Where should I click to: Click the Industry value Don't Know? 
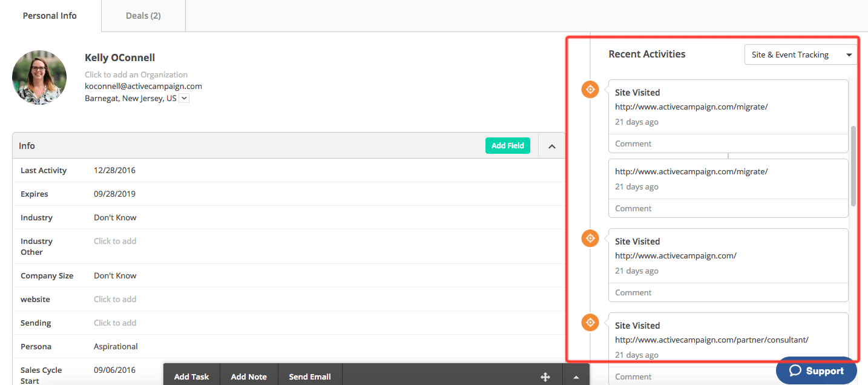tap(115, 217)
